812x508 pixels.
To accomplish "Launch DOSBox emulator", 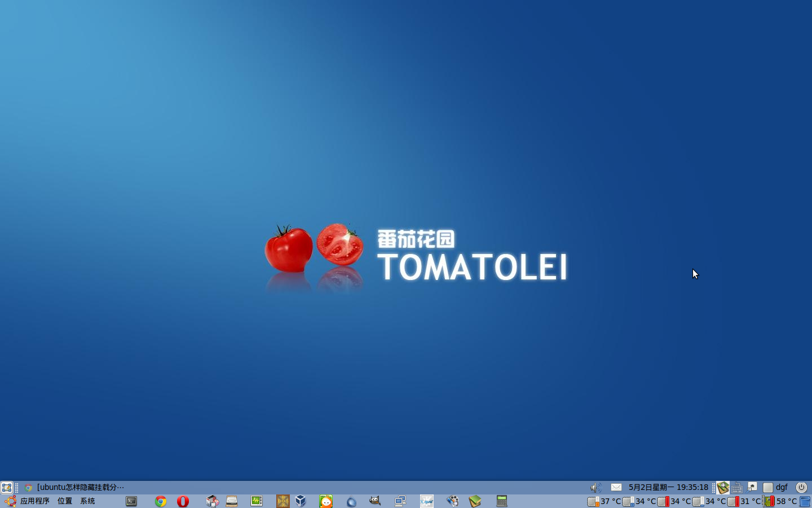I will pyautogui.click(x=283, y=501).
